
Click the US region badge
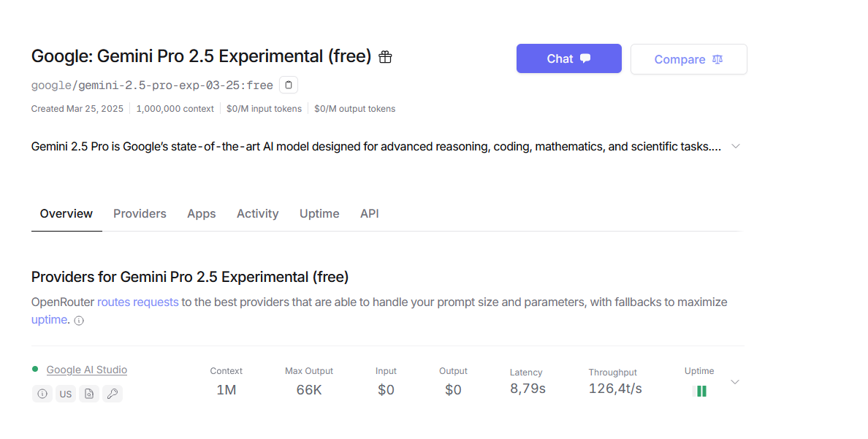(65, 394)
